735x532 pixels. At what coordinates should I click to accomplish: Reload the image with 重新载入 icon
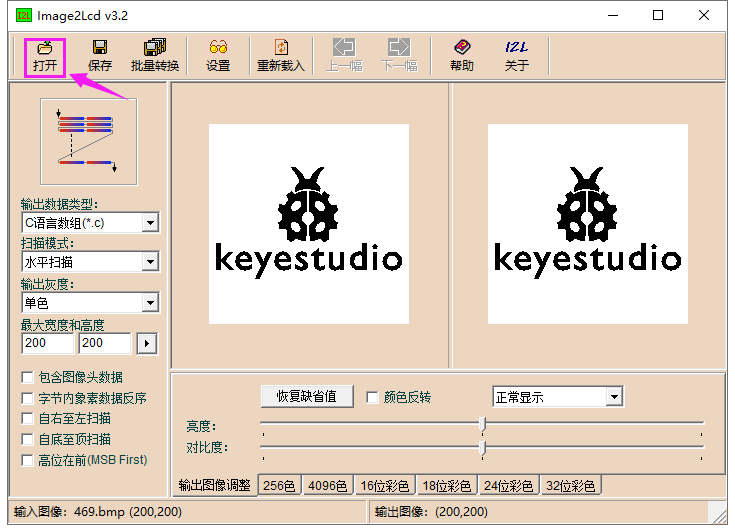(x=281, y=56)
